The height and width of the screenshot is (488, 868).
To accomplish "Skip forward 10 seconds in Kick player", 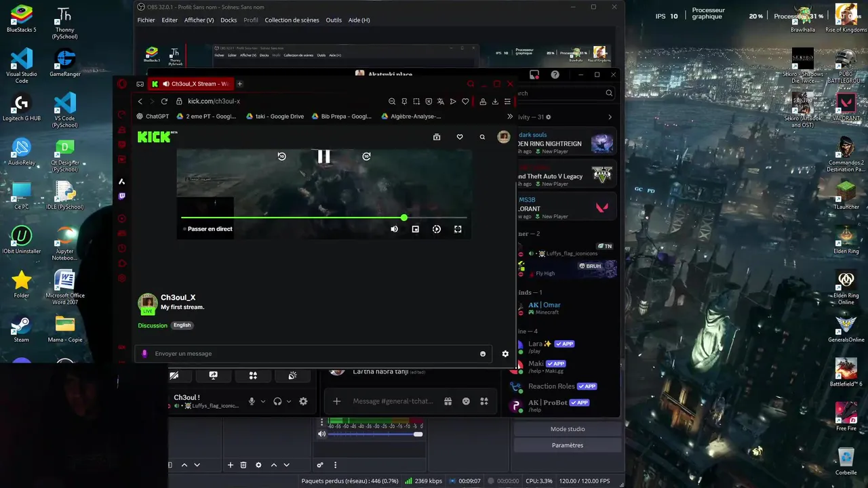I will pos(366,157).
